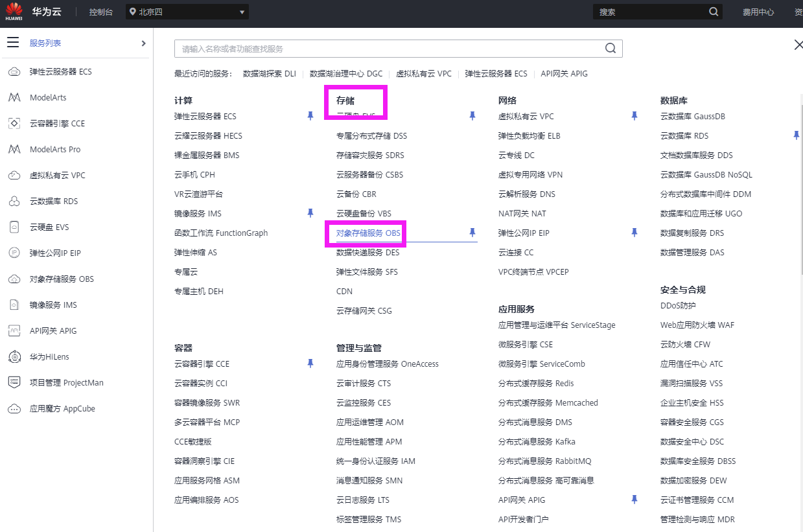
Task: Open recent service API网关 APIG
Action: (564, 74)
